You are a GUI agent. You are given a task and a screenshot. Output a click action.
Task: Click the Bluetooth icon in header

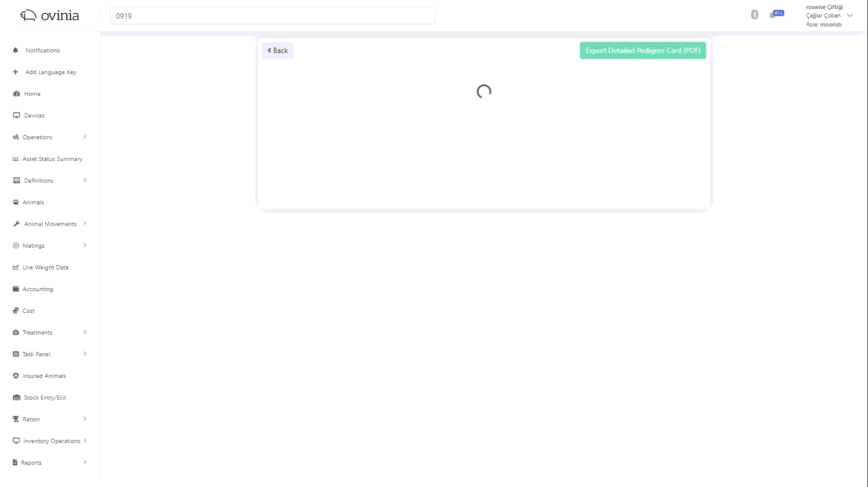(754, 15)
